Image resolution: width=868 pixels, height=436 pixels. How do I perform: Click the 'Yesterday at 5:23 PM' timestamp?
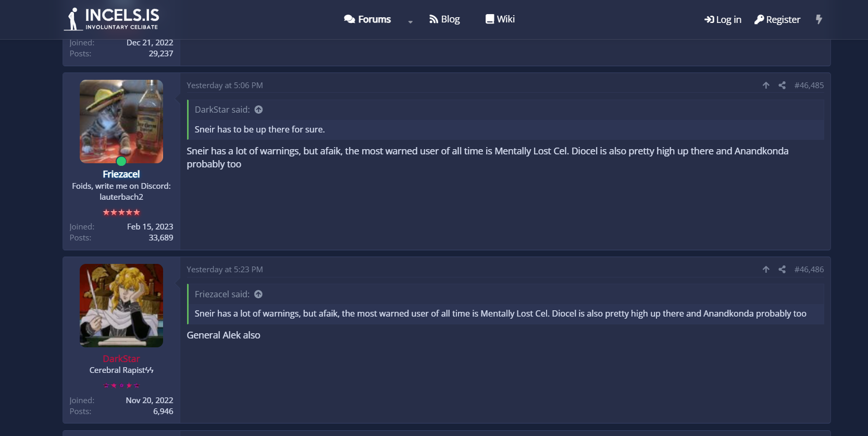pyautogui.click(x=225, y=269)
